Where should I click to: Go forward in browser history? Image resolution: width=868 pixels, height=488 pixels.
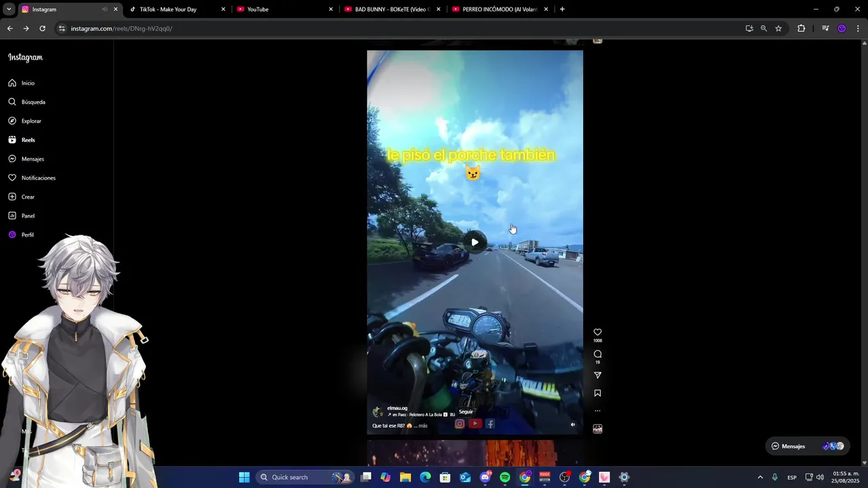(26, 28)
